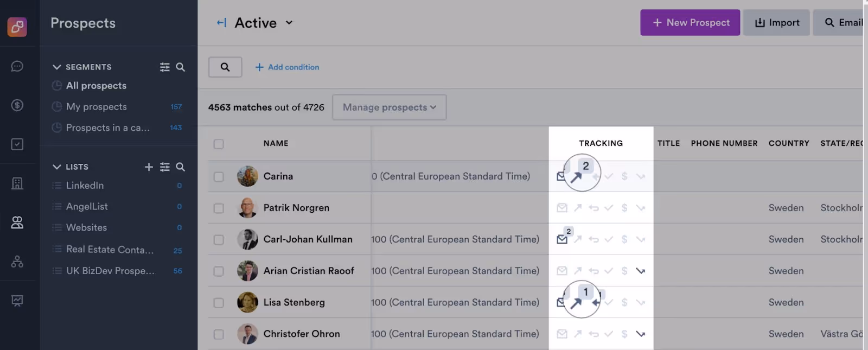The width and height of the screenshot is (868, 350).
Task: Click the dollar icon in Lisa Stenberg's row
Action: coord(624,302)
